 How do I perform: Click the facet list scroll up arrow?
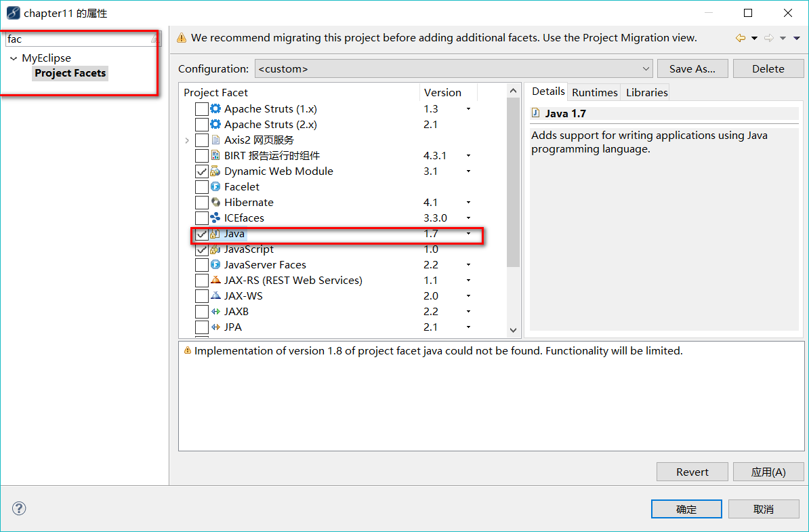pyautogui.click(x=513, y=91)
